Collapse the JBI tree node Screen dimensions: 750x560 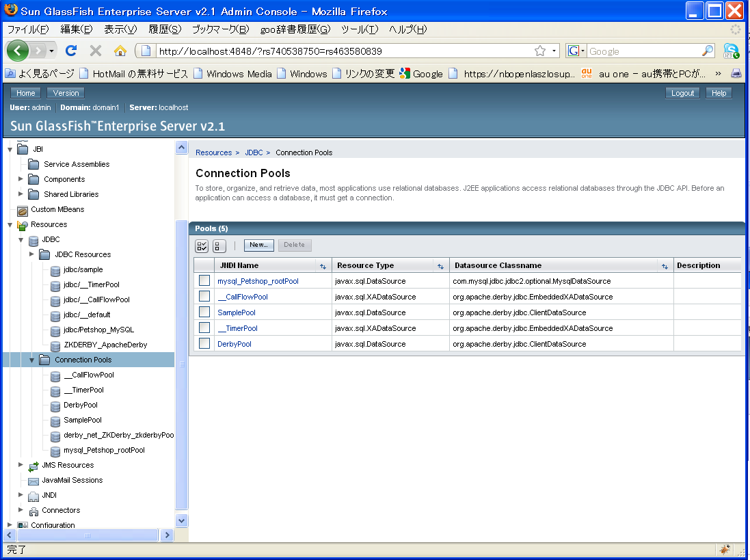[10, 150]
